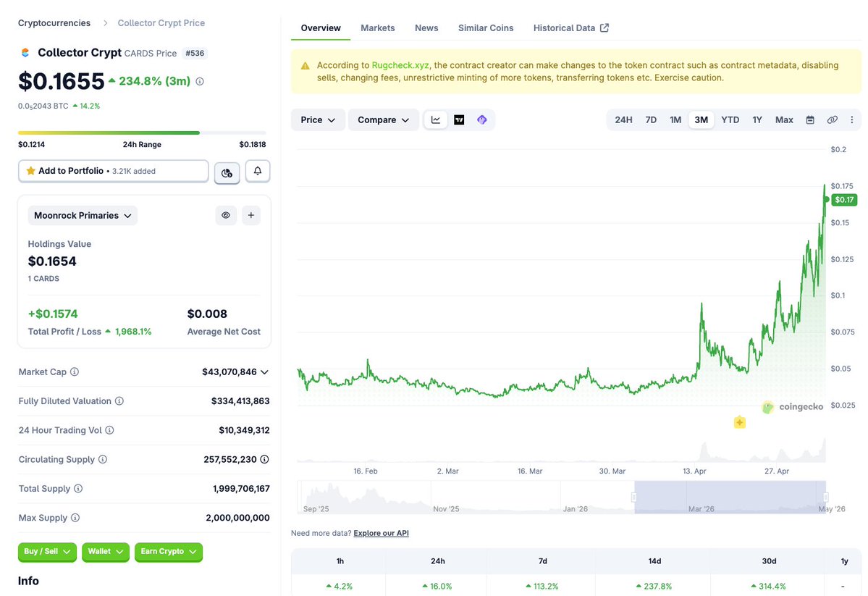Image resolution: width=868 pixels, height=596 pixels.
Task: Go to Cryptocurrencies breadcrumb
Action: tap(54, 22)
